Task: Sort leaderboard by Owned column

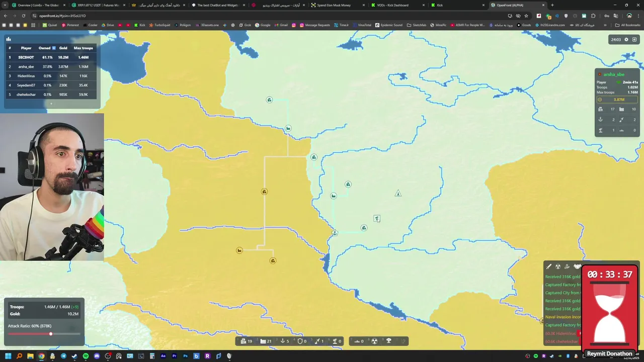Action: tap(47, 48)
